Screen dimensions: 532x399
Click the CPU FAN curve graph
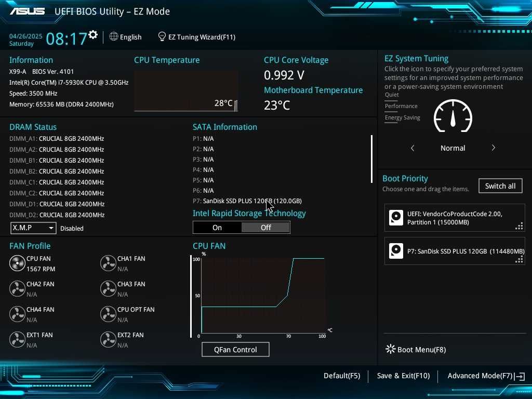pyautogui.click(x=263, y=295)
